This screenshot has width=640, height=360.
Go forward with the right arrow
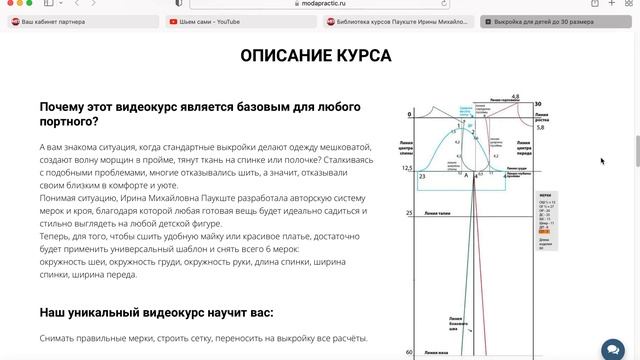point(93,3)
